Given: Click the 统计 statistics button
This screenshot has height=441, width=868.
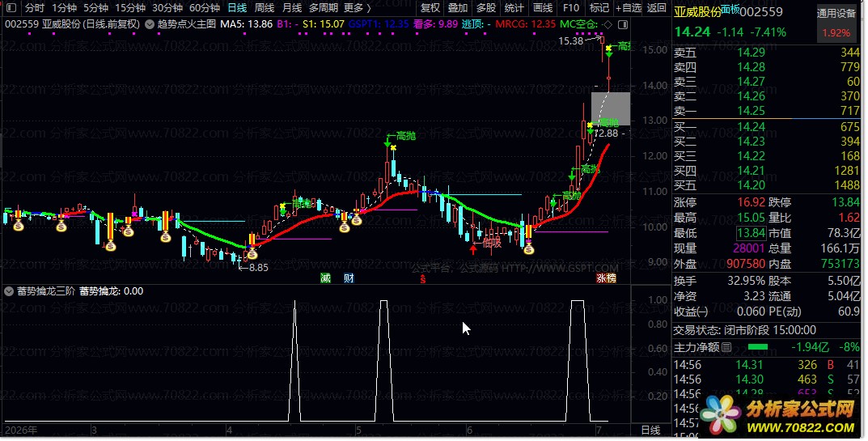Looking at the screenshot, I should coord(514,8).
